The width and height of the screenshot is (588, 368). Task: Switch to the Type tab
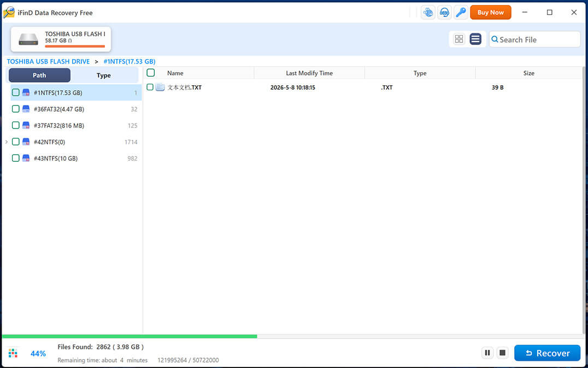(x=103, y=75)
